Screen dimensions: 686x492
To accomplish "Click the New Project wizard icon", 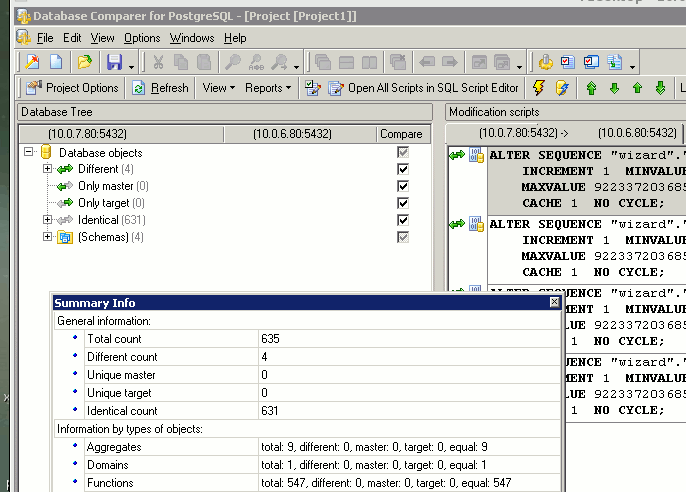I will tap(32, 62).
